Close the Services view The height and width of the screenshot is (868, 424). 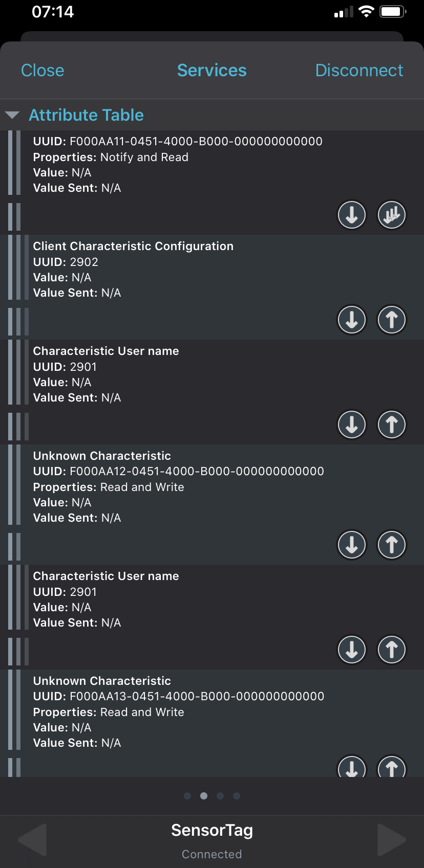pos(43,71)
